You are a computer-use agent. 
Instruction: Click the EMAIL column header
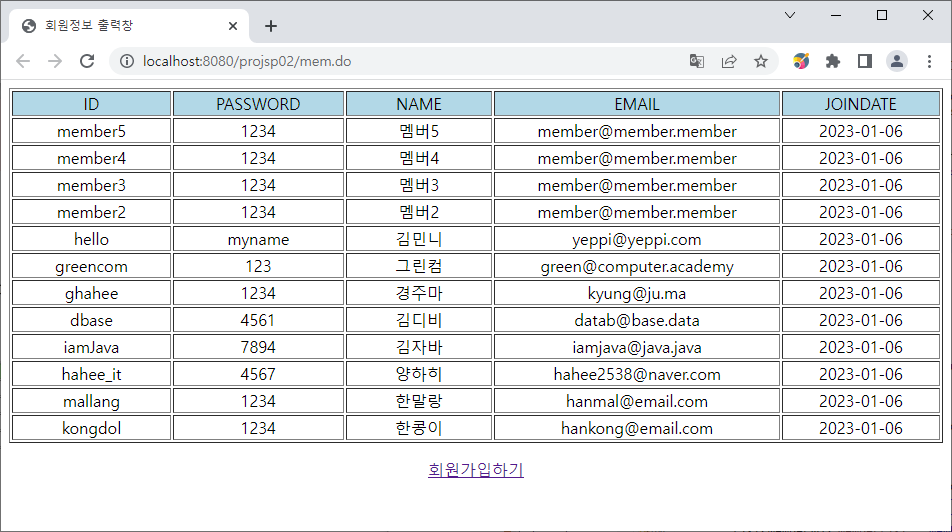click(636, 104)
